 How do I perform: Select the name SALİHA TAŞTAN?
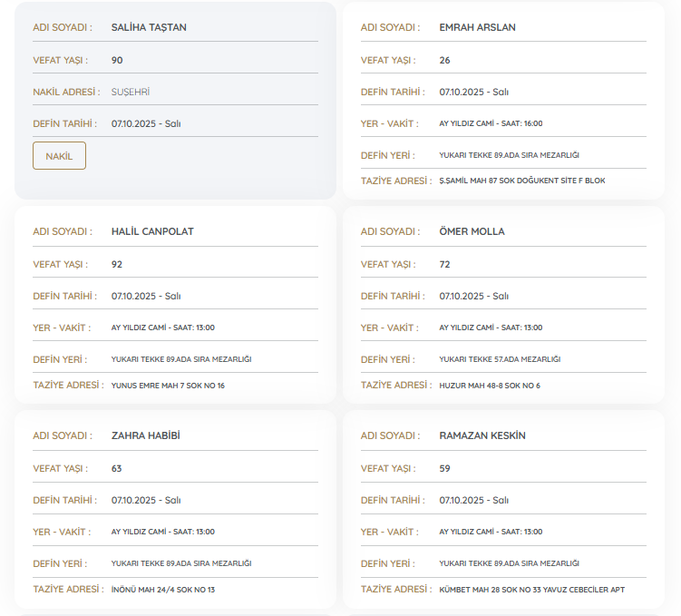pos(149,27)
